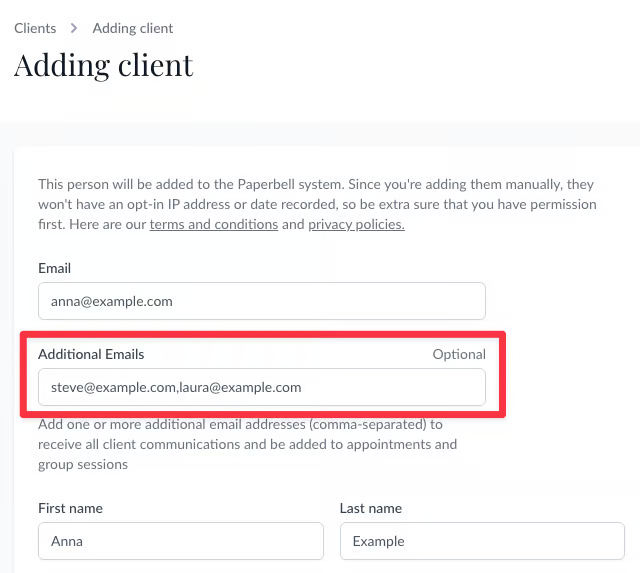Open the terms and conditions link
Screen dimensions: 640x573
(213, 224)
